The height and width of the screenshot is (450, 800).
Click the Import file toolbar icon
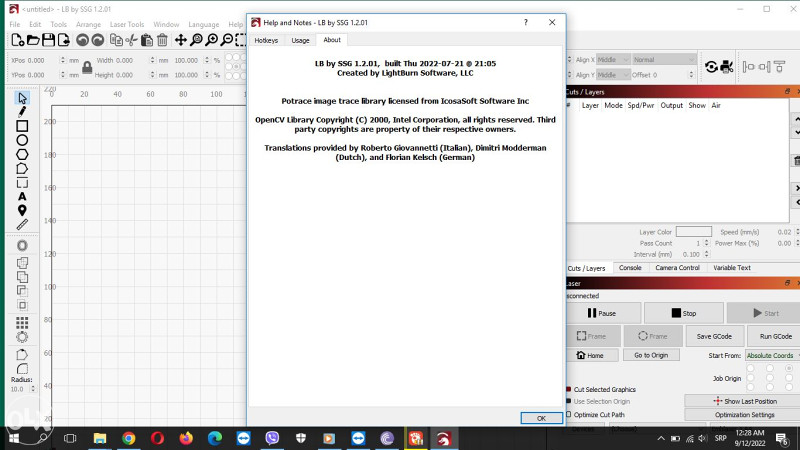pyautogui.click(x=64, y=40)
